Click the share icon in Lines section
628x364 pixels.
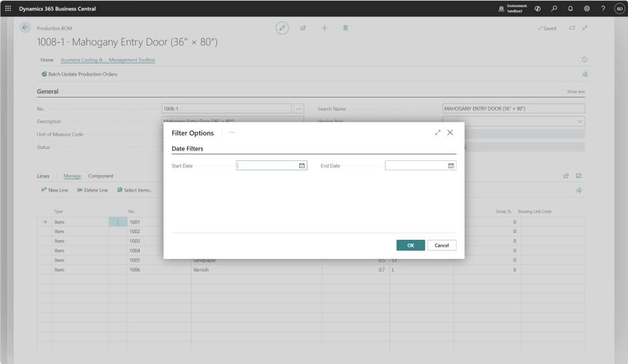point(566,176)
